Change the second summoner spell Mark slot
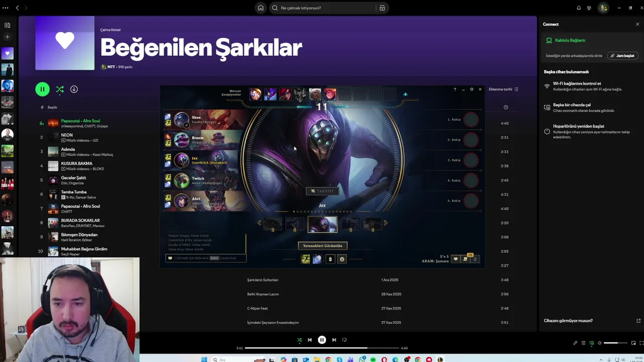The height and width of the screenshot is (362, 644). tap(317, 259)
